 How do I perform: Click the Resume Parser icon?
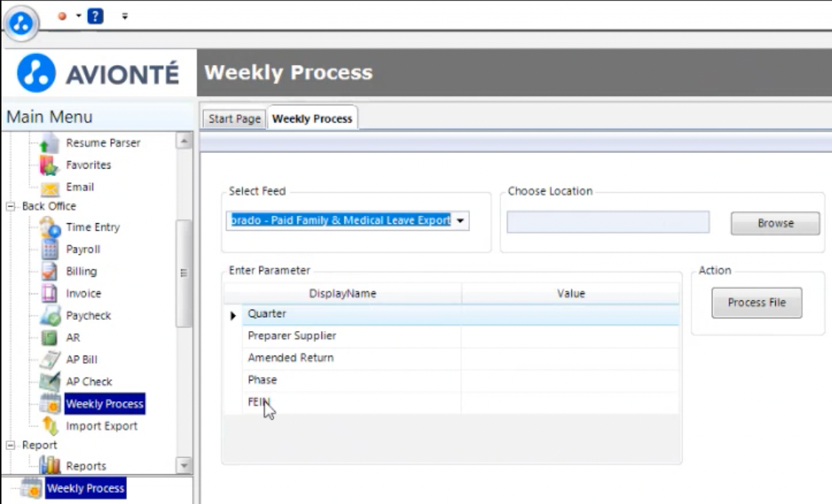pyautogui.click(x=50, y=143)
